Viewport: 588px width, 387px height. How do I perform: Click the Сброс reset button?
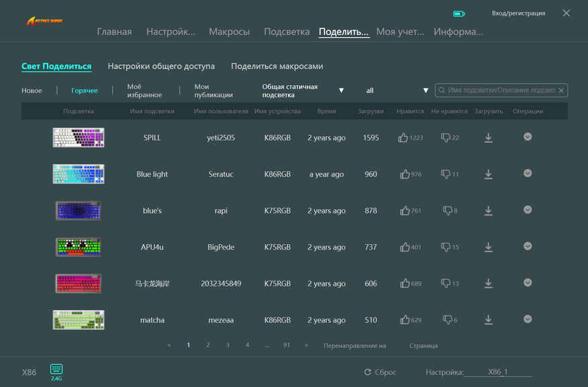pos(380,372)
